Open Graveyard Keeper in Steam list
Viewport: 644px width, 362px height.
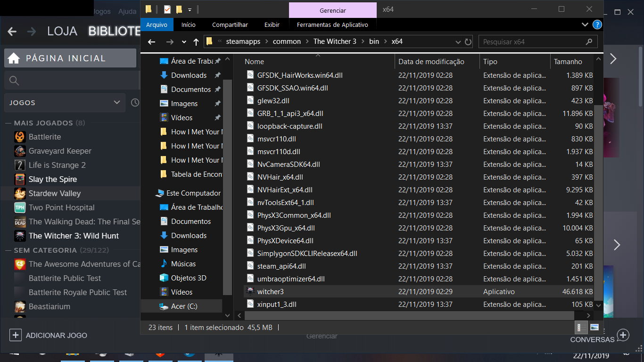point(60,151)
